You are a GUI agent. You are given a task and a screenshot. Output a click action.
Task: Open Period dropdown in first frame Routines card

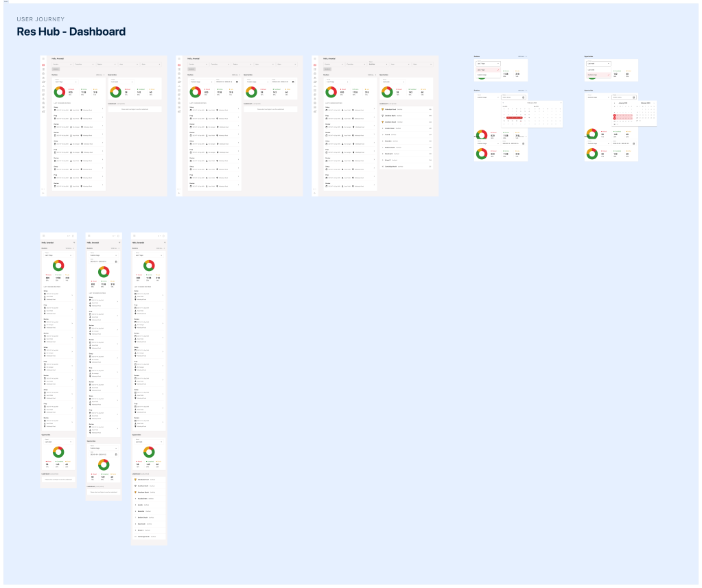[65, 82]
